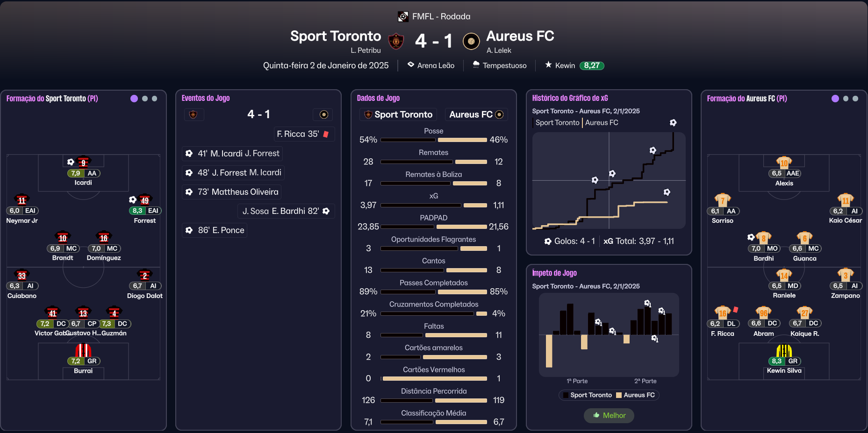This screenshot has height=433, width=868.
Task: Click the FMFL competition logo
Action: [x=403, y=17]
